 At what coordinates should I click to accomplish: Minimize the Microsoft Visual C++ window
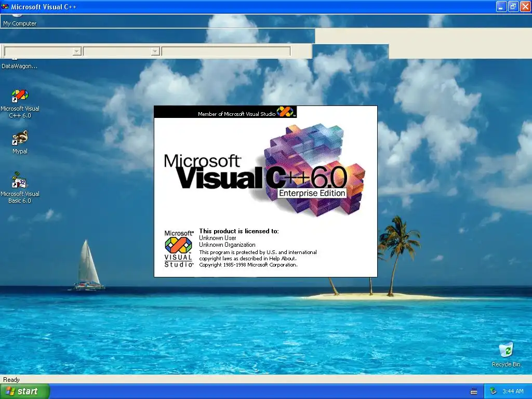[501, 6]
